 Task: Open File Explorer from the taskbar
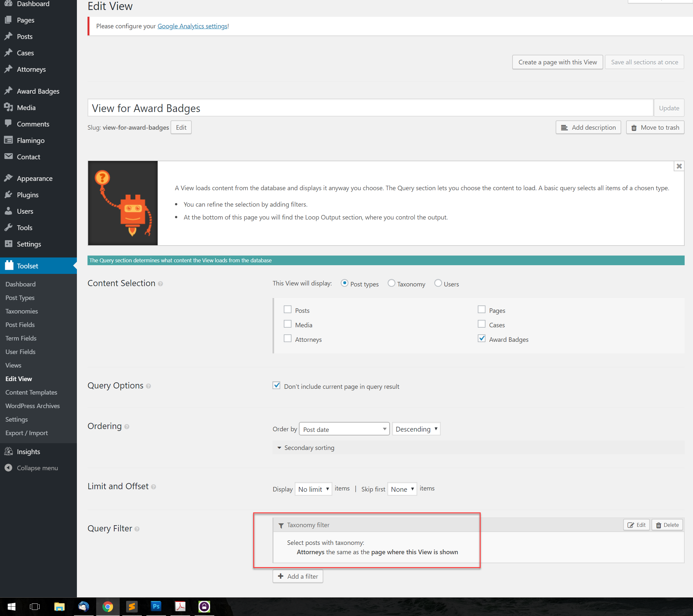[x=59, y=606]
